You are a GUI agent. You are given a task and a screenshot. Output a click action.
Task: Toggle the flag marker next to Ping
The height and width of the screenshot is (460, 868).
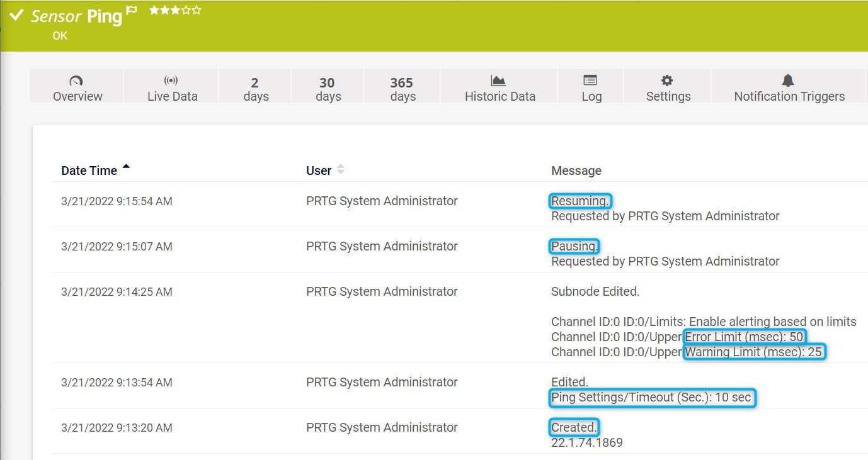[x=130, y=11]
